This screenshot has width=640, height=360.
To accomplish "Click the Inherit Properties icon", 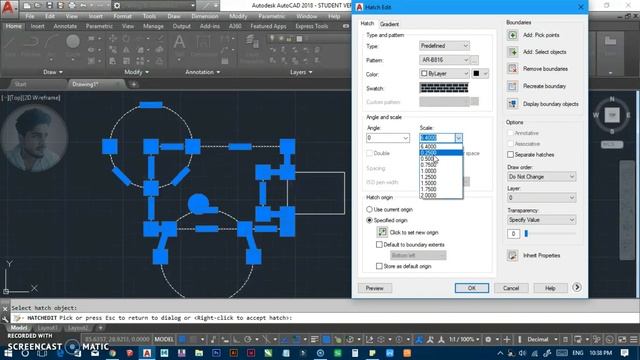I will point(512,256).
